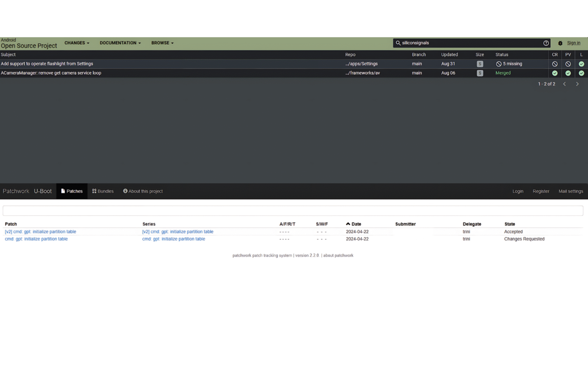588x368 pixels.
Task: Open Gerrit settings gear icon
Action: pos(560,43)
